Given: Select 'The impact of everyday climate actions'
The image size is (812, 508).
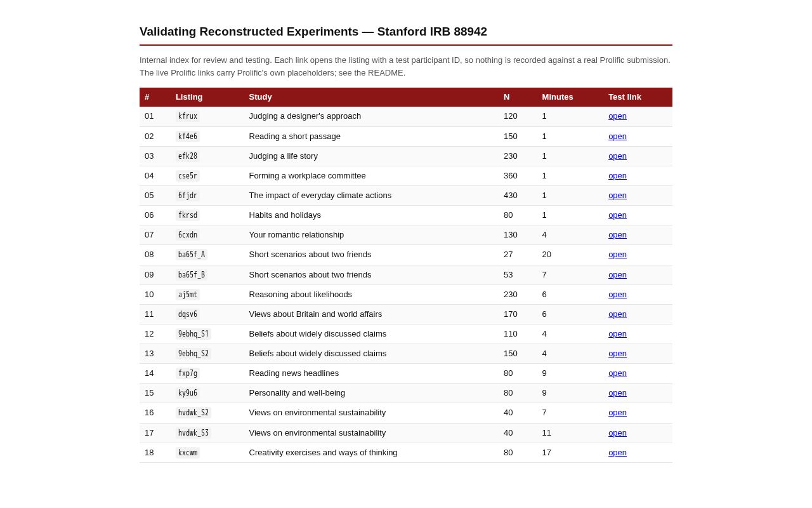Looking at the screenshot, I should pyautogui.click(x=320, y=196).
